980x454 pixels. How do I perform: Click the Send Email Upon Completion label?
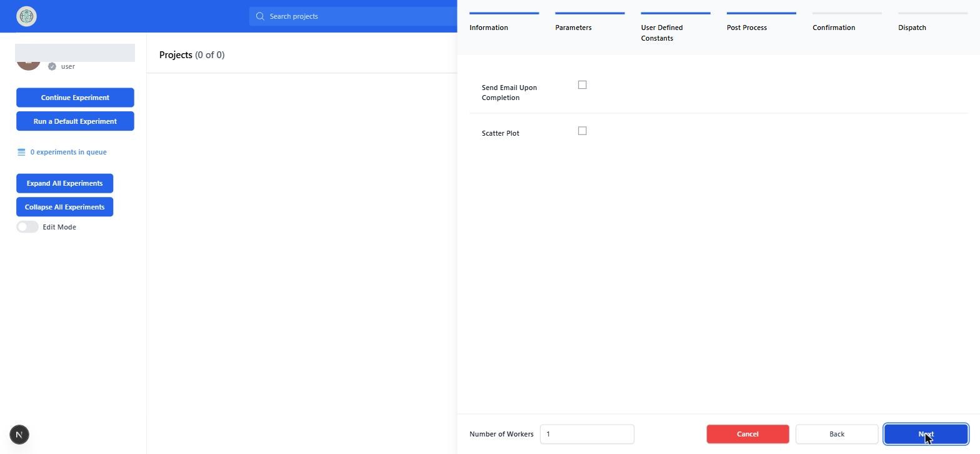click(509, 93)
